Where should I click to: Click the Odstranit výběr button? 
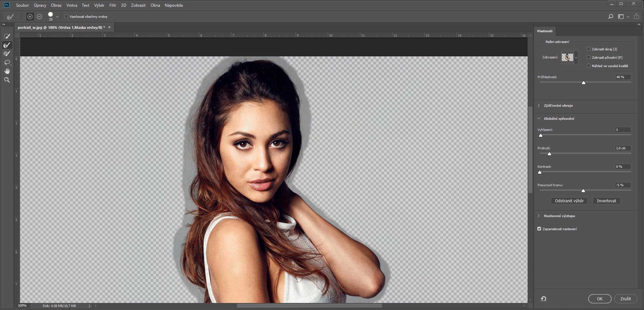(569, 201)
